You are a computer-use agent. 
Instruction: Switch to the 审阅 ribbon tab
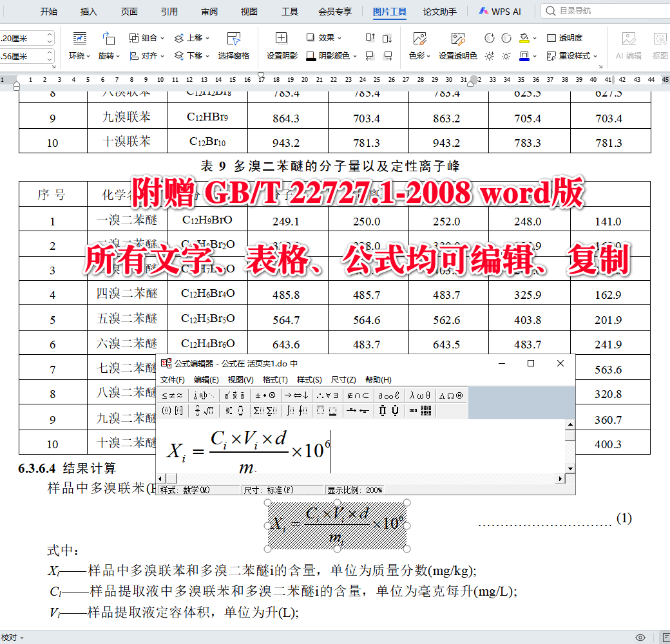tap(209, 12)
